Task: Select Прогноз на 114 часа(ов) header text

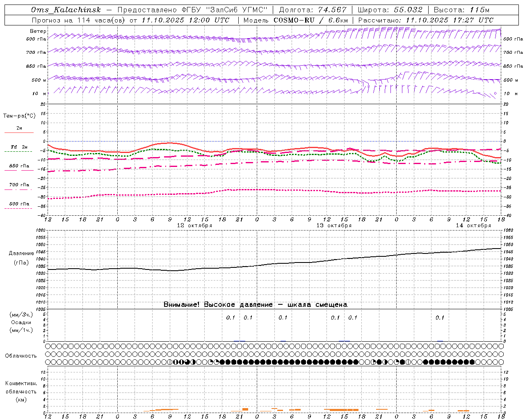Action: [x=79, y=20]
